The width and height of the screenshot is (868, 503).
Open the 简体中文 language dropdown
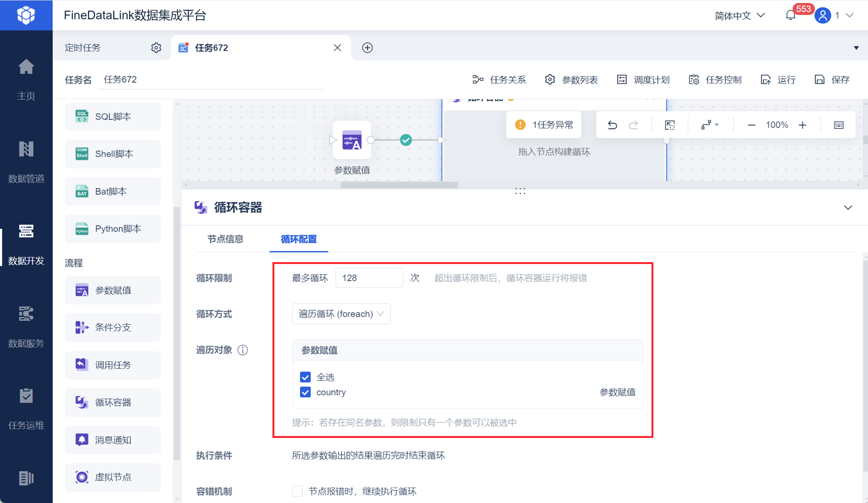click(x=740, y=15)
